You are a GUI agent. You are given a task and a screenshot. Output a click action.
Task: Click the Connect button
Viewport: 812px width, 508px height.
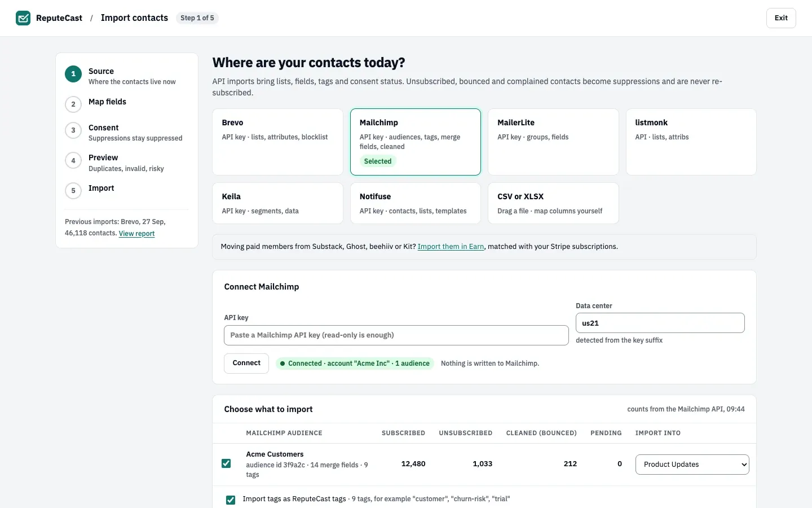coord(246,363)
